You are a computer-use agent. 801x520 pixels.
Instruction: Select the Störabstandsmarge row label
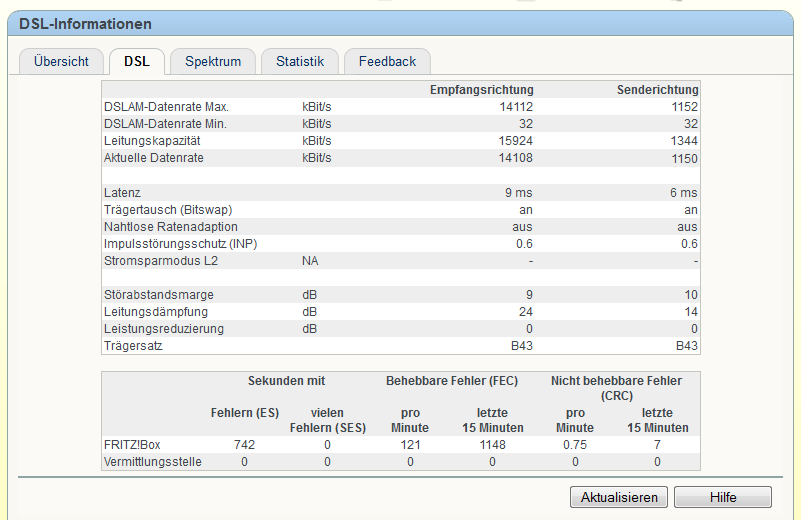[159, 294]
